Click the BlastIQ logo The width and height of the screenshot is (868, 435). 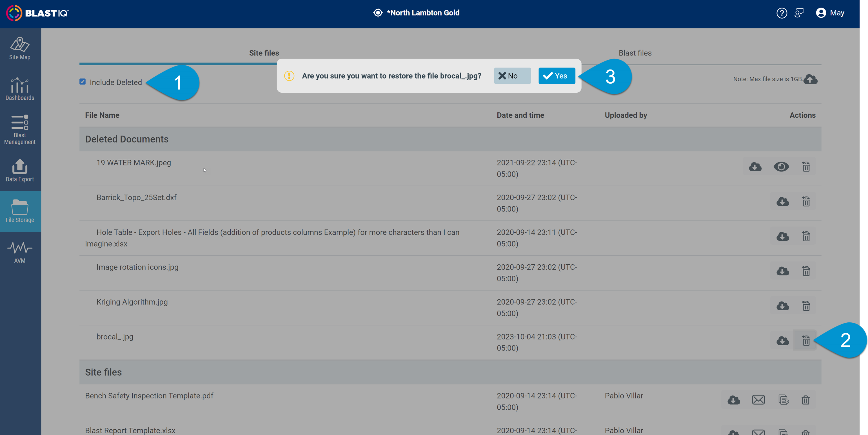point(37,13)
